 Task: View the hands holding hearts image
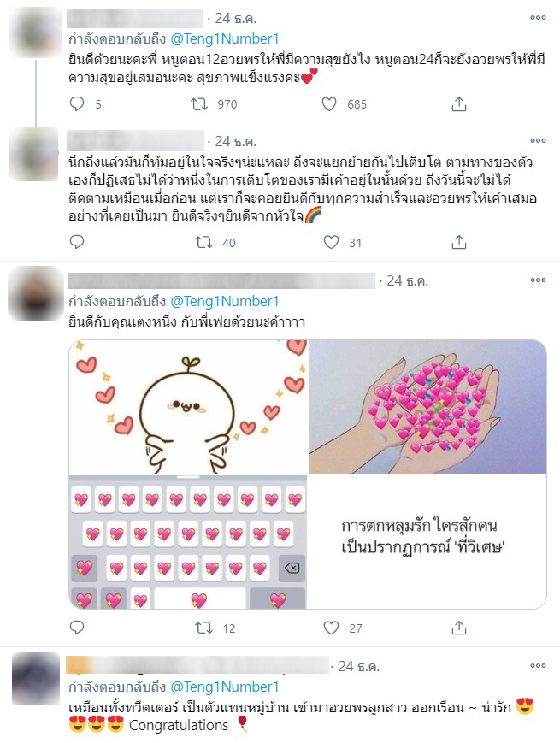click(427, 407)
